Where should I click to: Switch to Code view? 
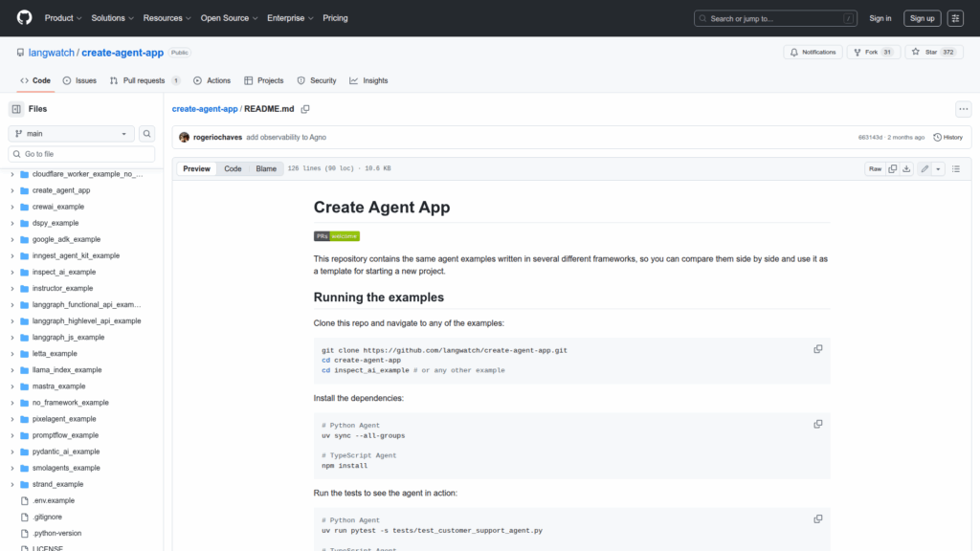click(233, 168)
